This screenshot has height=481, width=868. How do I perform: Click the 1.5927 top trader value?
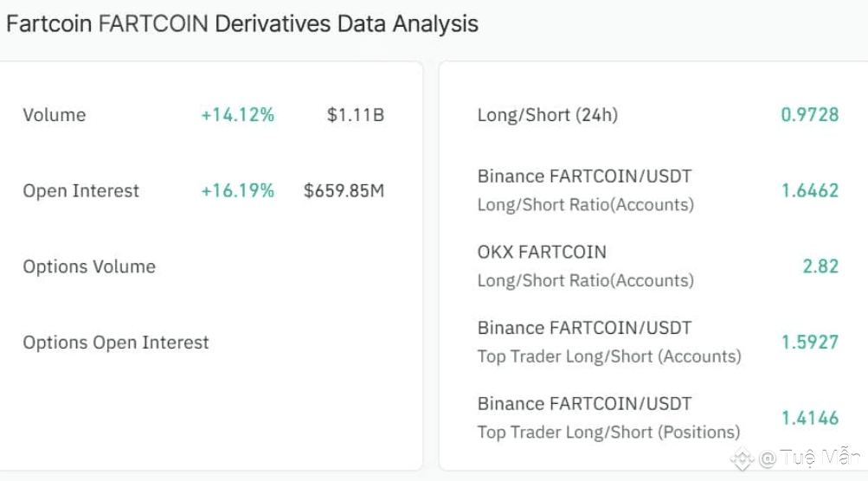[810, 342]
